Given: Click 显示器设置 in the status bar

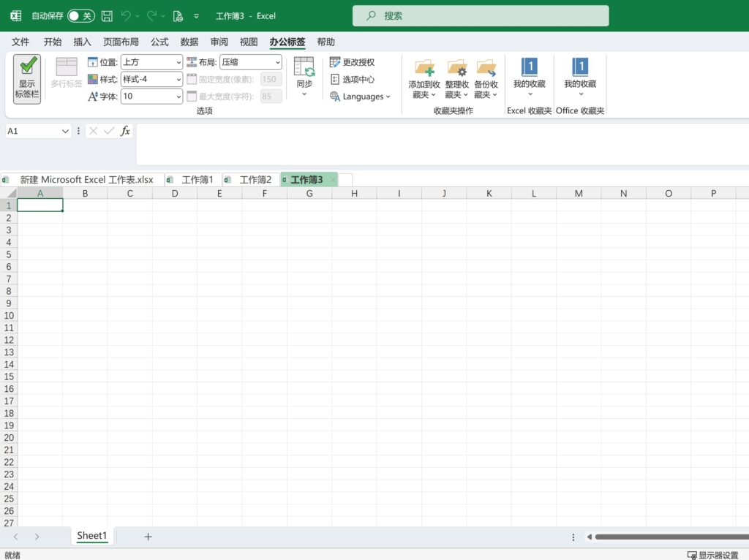Looking at the screenshot, I should [x=713, y=555].
